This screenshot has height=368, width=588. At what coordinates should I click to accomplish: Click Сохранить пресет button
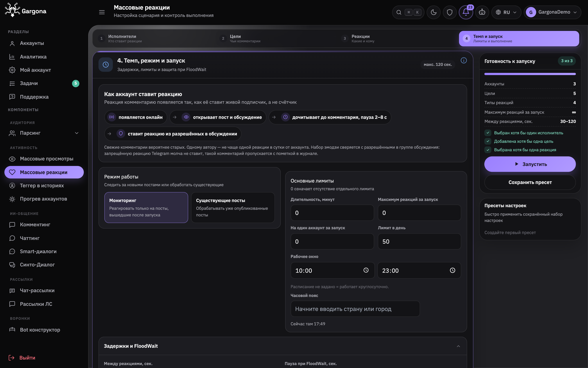click(530, 182)
